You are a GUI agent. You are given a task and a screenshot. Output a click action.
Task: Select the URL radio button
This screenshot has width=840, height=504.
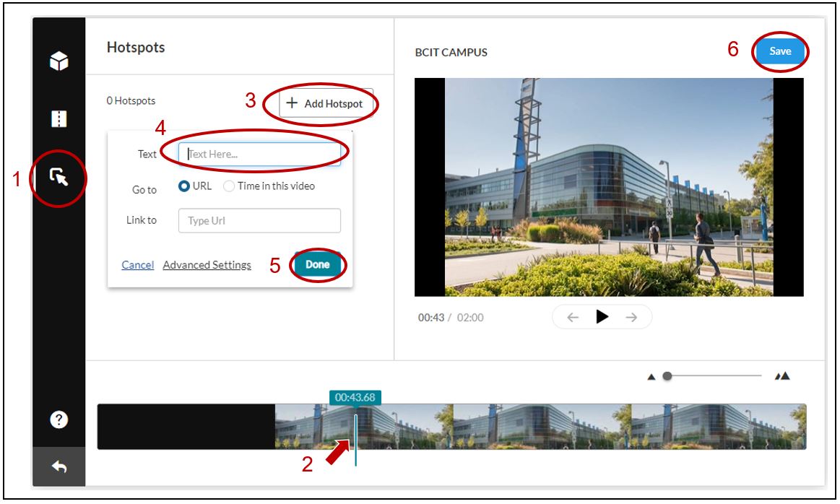184,186
